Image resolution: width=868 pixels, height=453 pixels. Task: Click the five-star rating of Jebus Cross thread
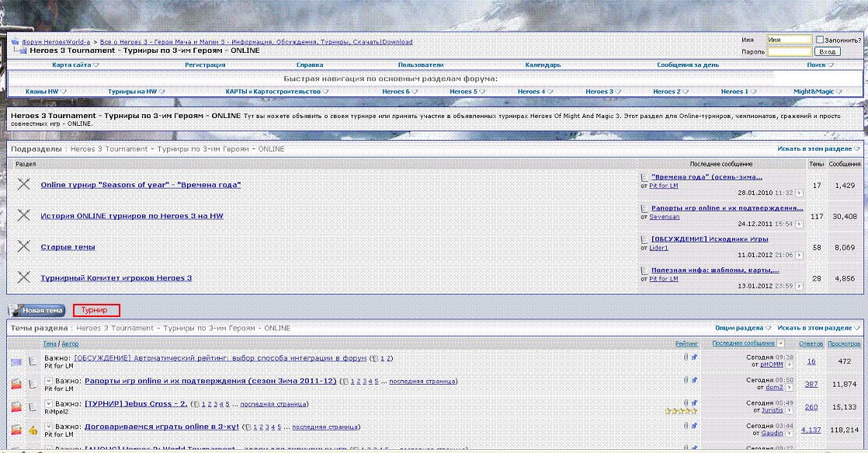point(681,411)
